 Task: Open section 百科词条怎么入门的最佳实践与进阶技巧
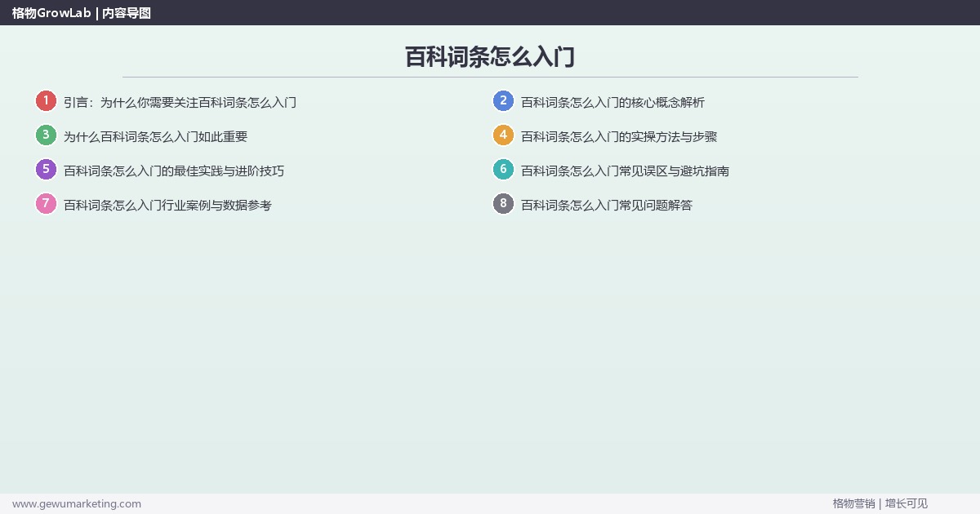pos(174,171)
